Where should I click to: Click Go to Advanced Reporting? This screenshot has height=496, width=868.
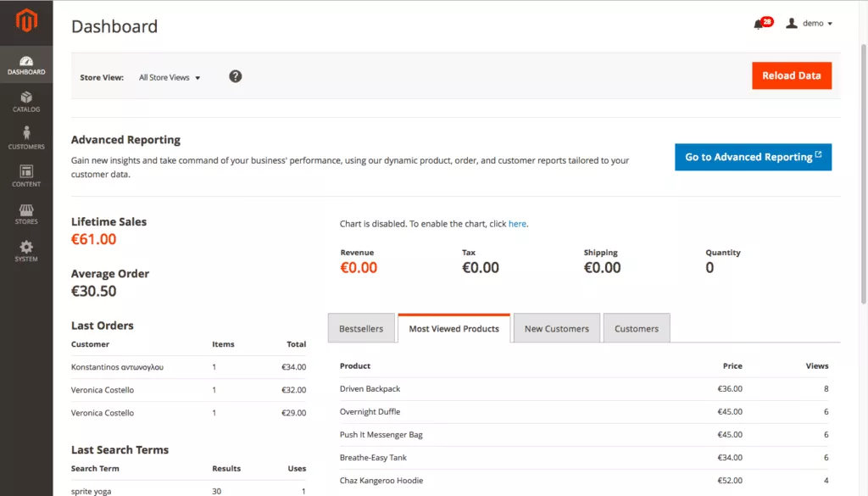click(753, 157)
